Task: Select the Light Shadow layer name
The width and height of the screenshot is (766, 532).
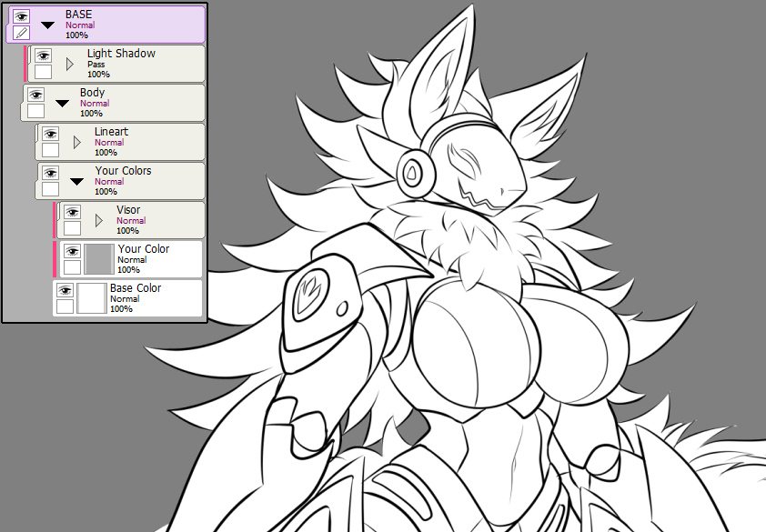Action: pyautogui.click(x=121, y=54)
